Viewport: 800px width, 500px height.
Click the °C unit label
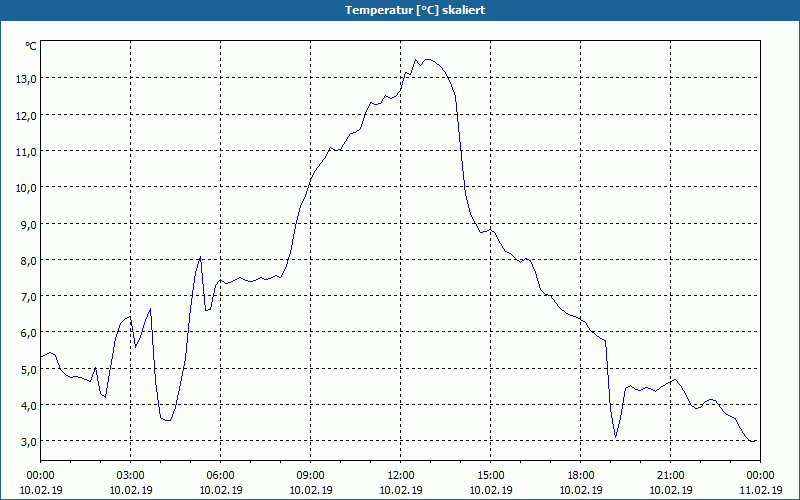tap(31, 46)
